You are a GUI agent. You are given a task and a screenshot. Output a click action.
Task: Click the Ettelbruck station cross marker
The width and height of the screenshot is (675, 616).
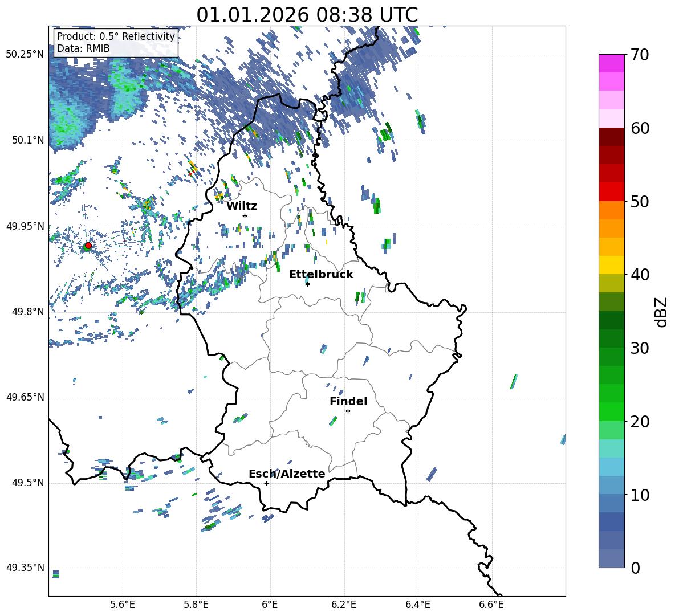pyautogui.click(x=307, y=284)
